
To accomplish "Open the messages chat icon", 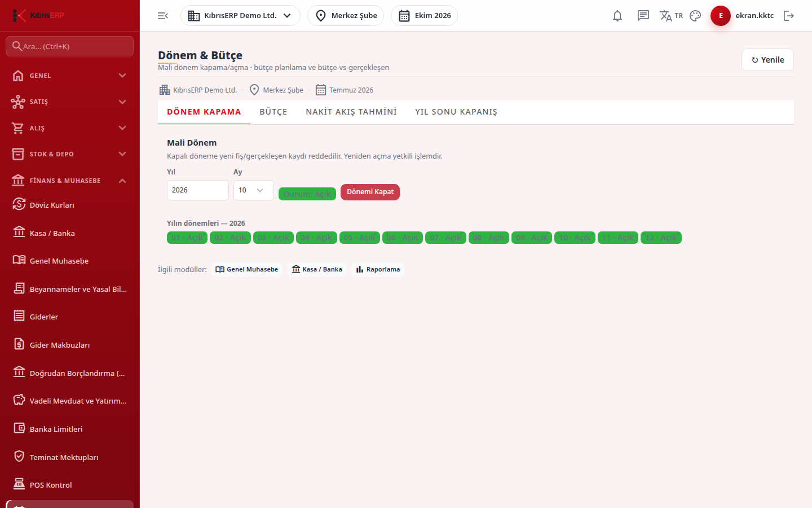I will pyautogui.click(x=643, y=16).
